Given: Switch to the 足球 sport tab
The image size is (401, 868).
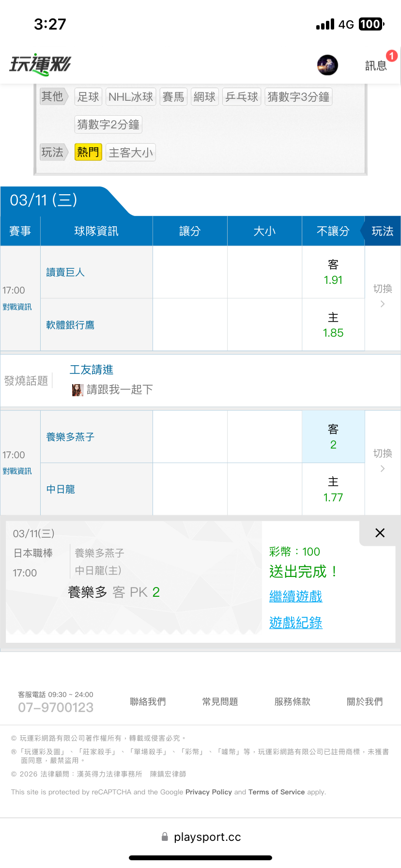Looking at the screenshot, I should [x=88, y=97].
